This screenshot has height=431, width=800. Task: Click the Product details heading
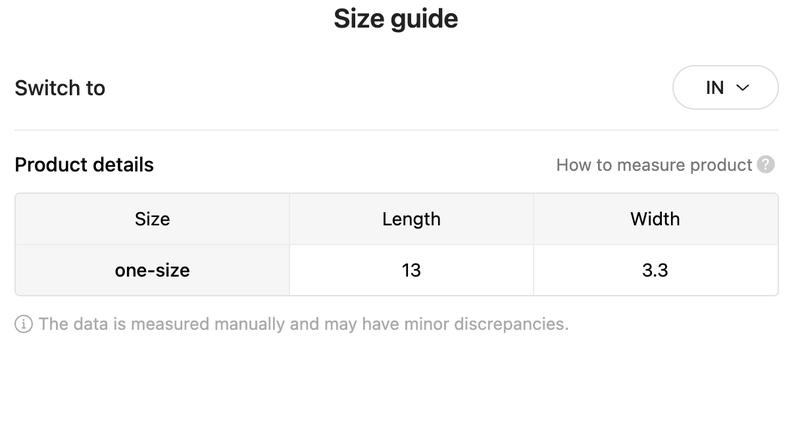pyautogui.click(x=84, y=165)
